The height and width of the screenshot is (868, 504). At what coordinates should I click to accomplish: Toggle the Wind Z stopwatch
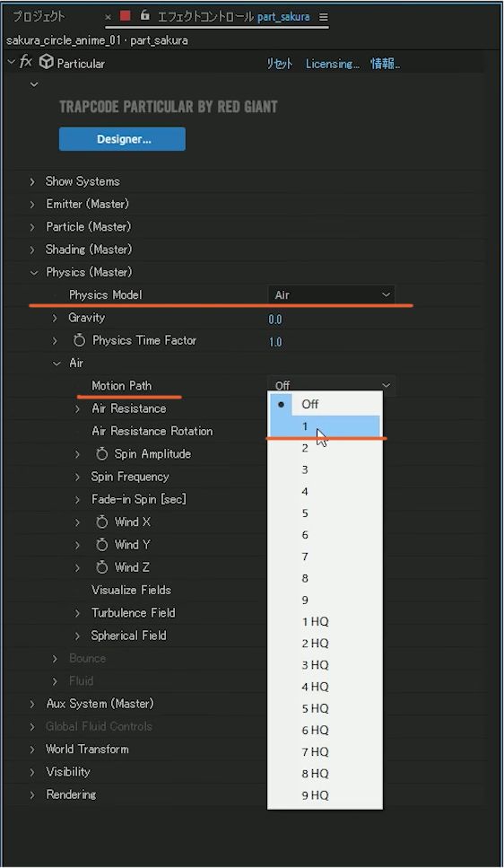(x=101, y=567)
